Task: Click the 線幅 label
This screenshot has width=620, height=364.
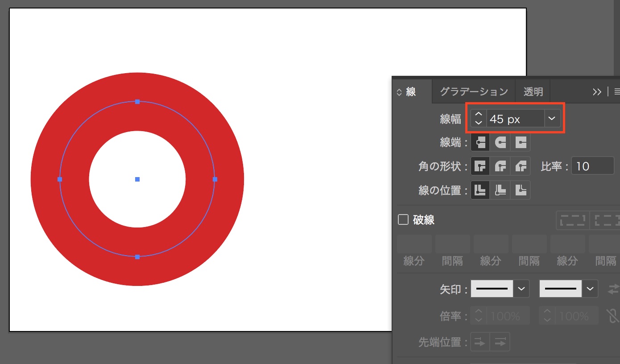Action: point(451,119)
